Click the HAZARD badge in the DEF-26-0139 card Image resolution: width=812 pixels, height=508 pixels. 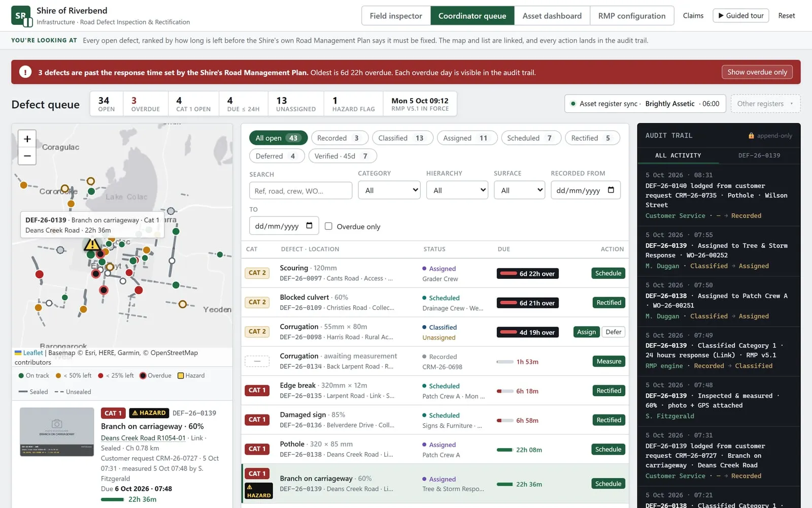tap(149, 413)
